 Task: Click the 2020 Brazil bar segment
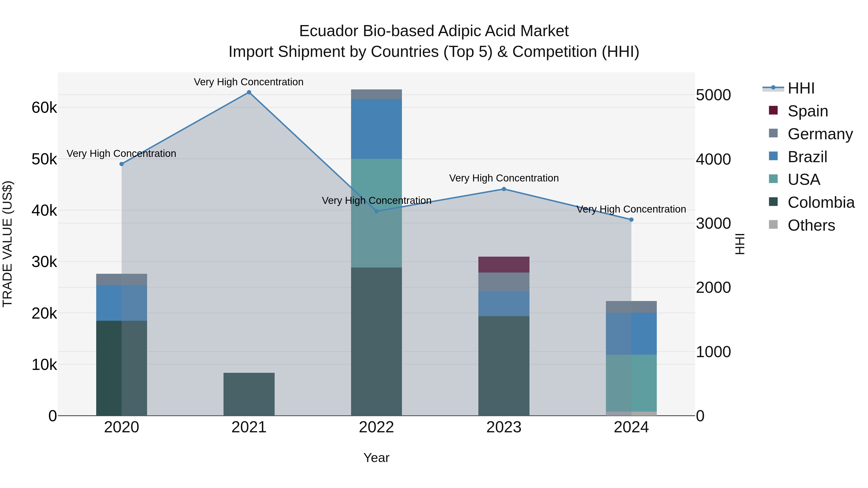point(122,303)
